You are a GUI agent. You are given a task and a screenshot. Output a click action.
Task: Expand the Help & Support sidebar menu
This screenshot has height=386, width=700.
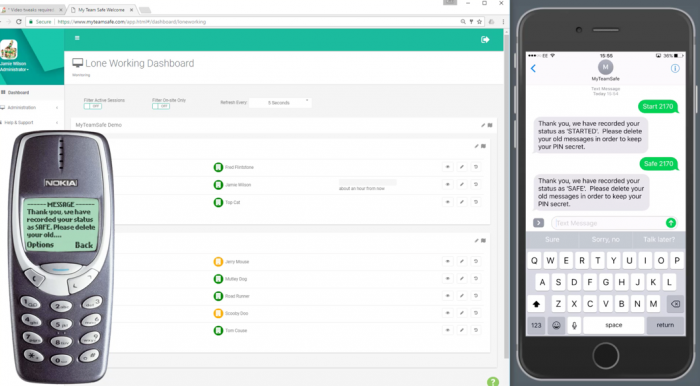click(x=29, y=123)
